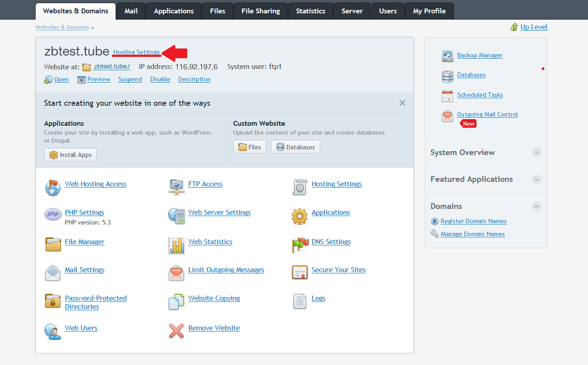Screen dimensions: 588x365
Task: Expand the System Overview section
Action: click(x=537, y=152)
